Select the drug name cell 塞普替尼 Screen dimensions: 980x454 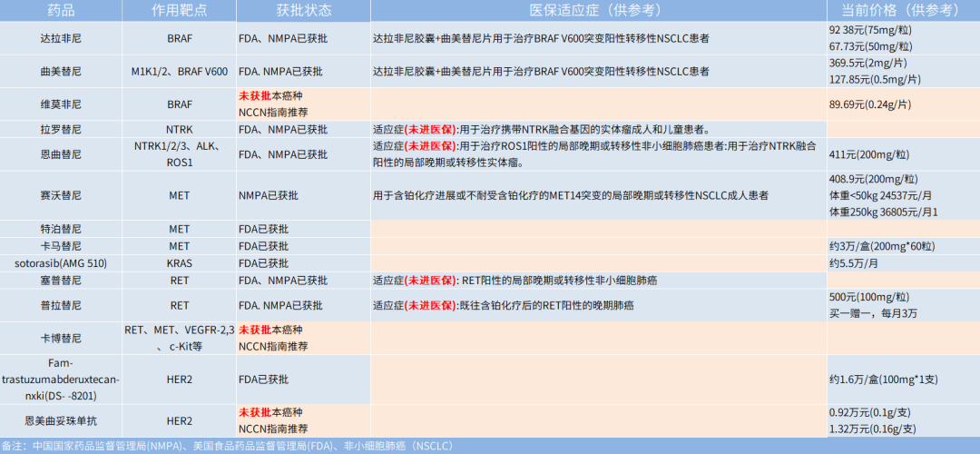coord(61,281)
